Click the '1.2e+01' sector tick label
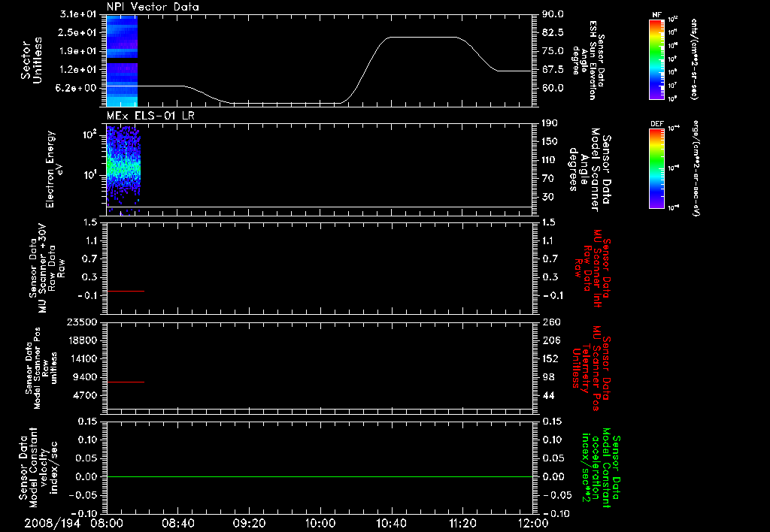The width and height of the screenshot is (770, 532). click(78, 70)
